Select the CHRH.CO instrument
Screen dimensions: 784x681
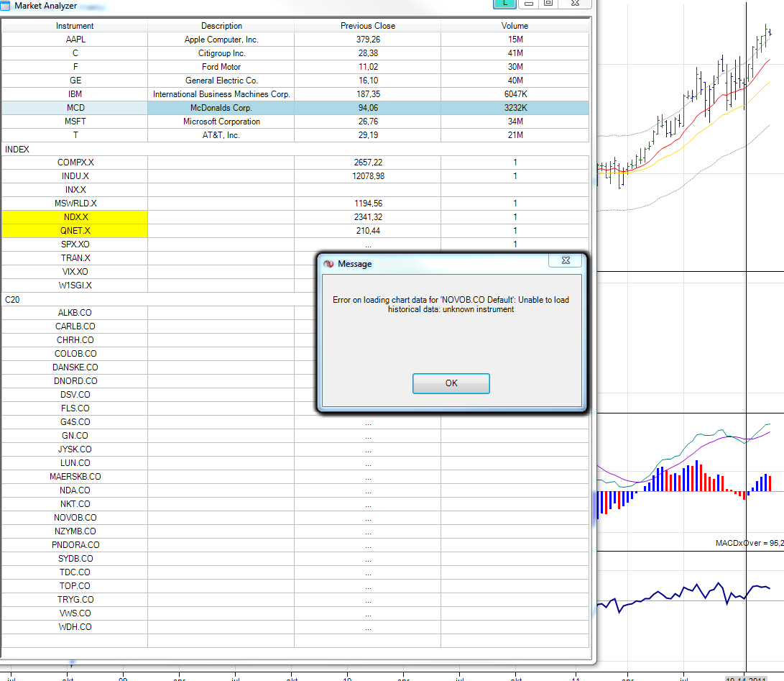coord(75,339)
